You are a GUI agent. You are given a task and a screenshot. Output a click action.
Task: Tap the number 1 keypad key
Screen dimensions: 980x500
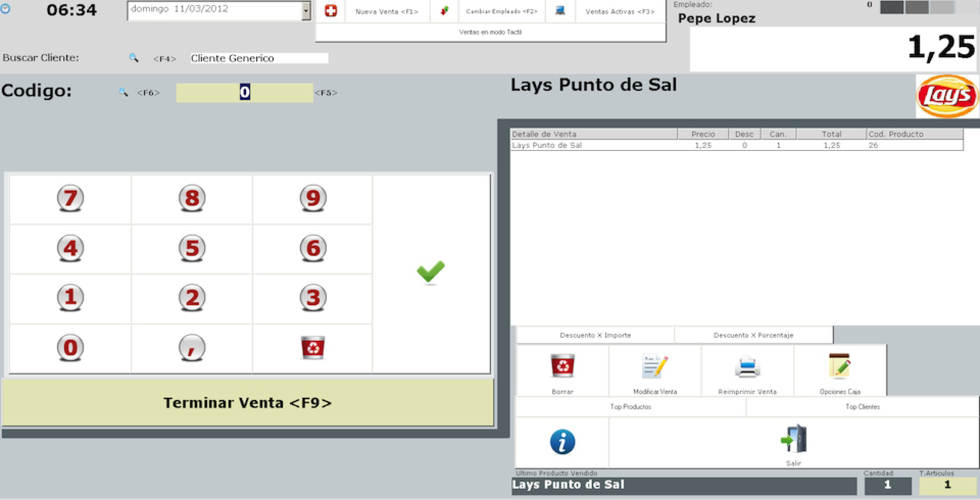pyautogui.click(x=70, y=298)
